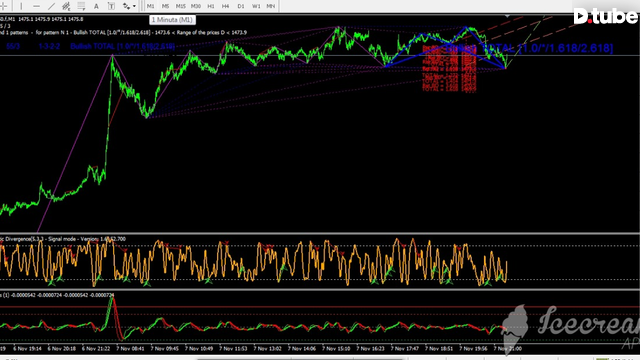This screenshot has width=640, height=360.
Task: Switch chart to M1 timeframe
Action: pos(151,6)
